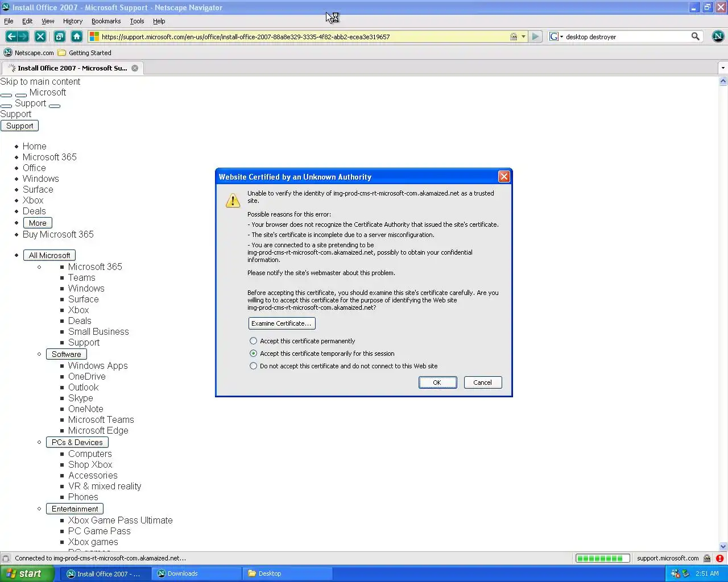Expand the Software section button
728x582 pixels.
click(x=66, y=354)
